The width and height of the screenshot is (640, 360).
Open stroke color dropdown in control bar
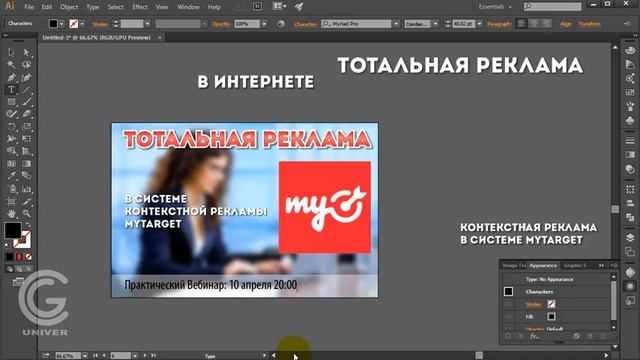point(82,24)
